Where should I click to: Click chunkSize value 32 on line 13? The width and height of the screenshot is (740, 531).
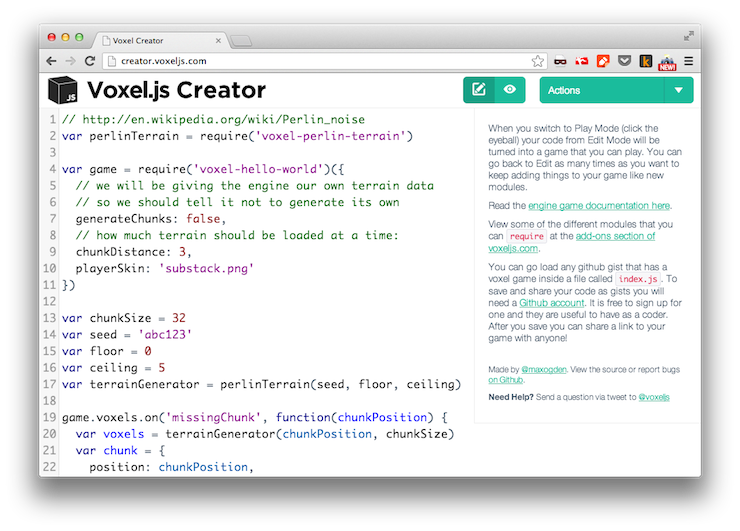(x=179, y=318)
